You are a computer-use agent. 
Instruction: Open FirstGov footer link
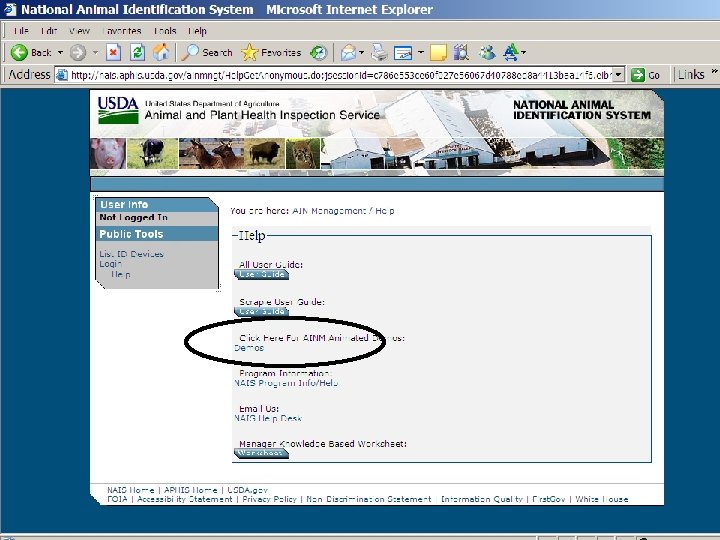[549, 499]
